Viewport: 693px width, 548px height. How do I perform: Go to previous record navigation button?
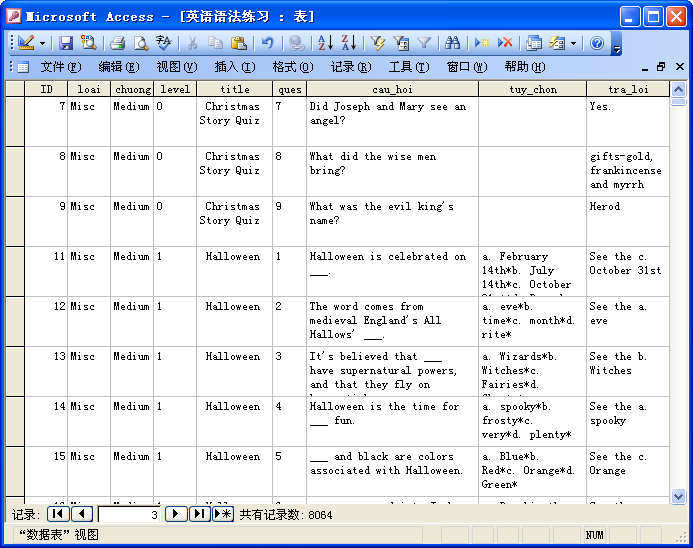pyautogui.click(x=82, y=514)
